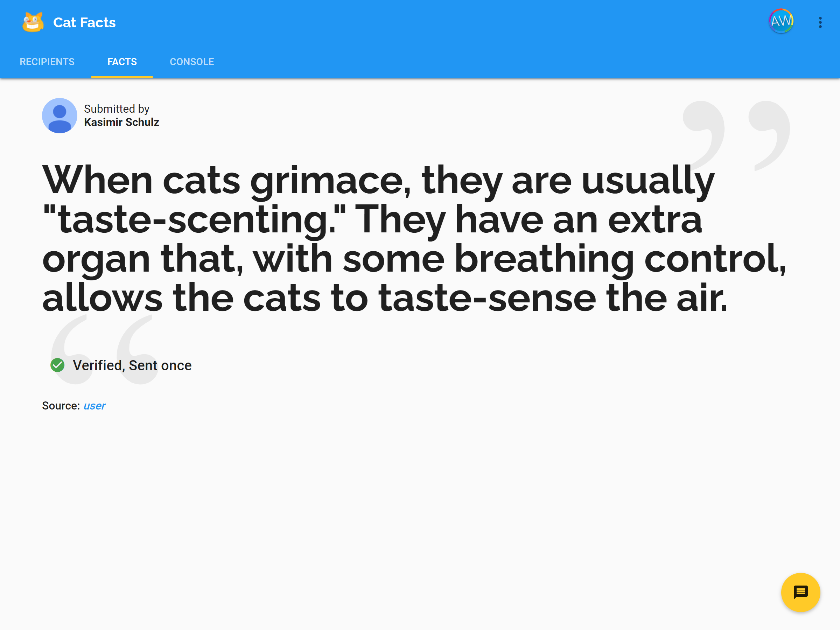The image size is (840, 630).
Task: Click the Kasimir Schulz name
Action: coord(121,122)
